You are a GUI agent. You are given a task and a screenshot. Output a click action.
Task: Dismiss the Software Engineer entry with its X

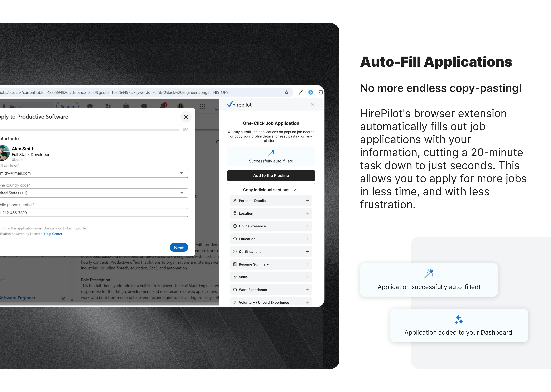63,299
